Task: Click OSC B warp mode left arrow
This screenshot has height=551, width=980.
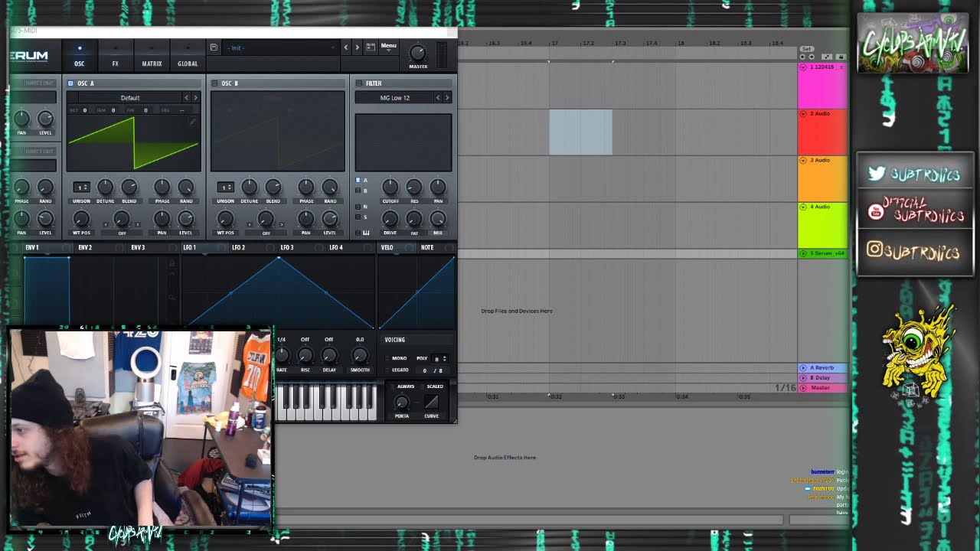Action: 250,225
